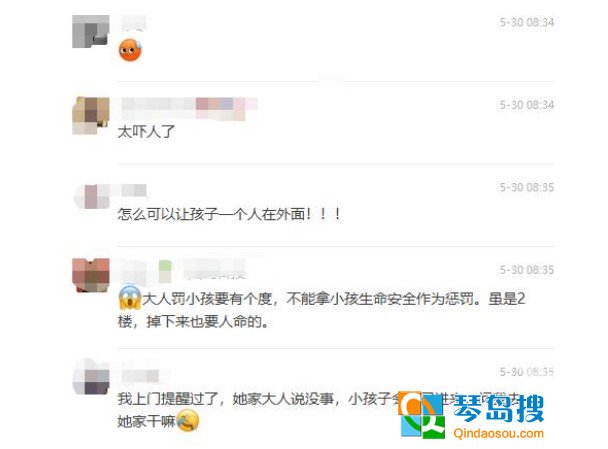Image resolution: width=608 pixels, height=449 pixels.
Task: Click the screaming face emoji in fourth comment
Action: click(130, 298)
